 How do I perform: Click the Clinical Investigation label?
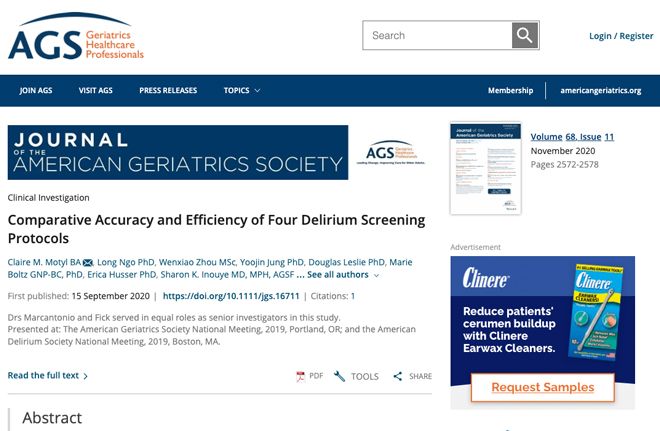(48, 198)
